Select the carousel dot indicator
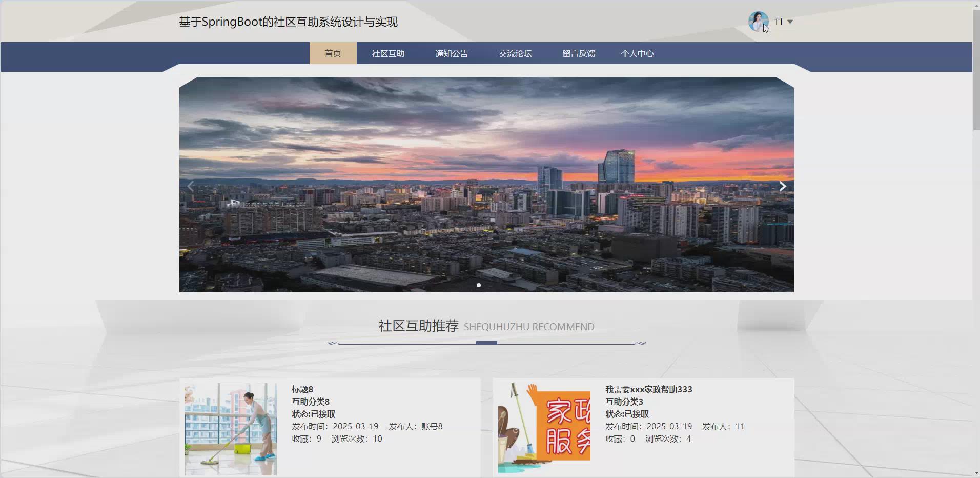980x478 pixels. click(x=479, y=285)
